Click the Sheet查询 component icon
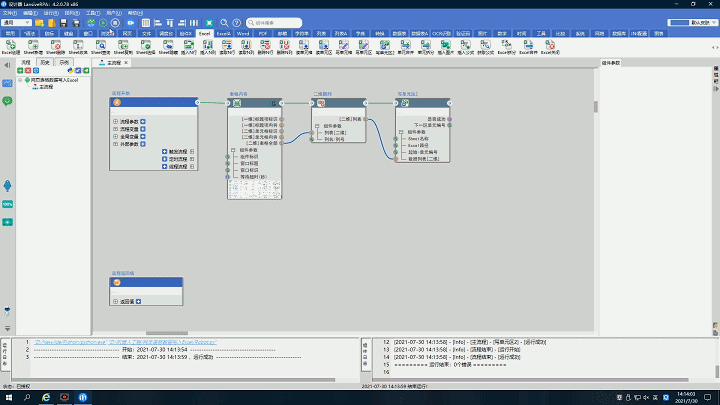 (x=101, y=47)
